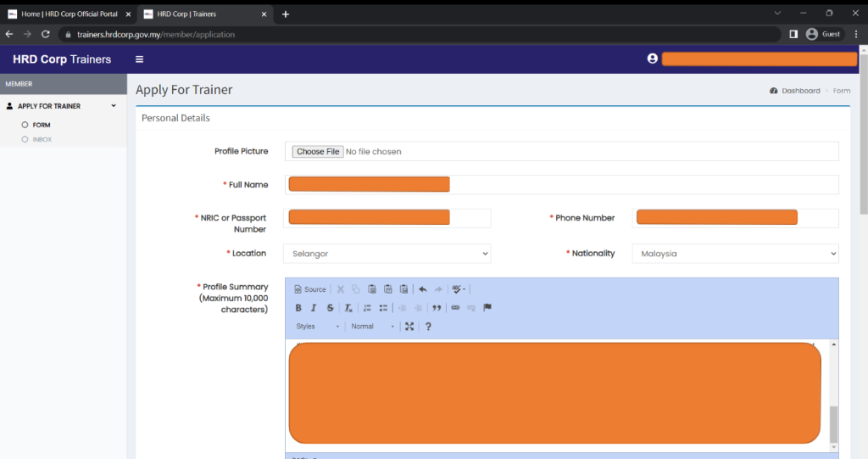
Task: Open the Location dropdown showing Selangor
Action: [x=387, y=254]
